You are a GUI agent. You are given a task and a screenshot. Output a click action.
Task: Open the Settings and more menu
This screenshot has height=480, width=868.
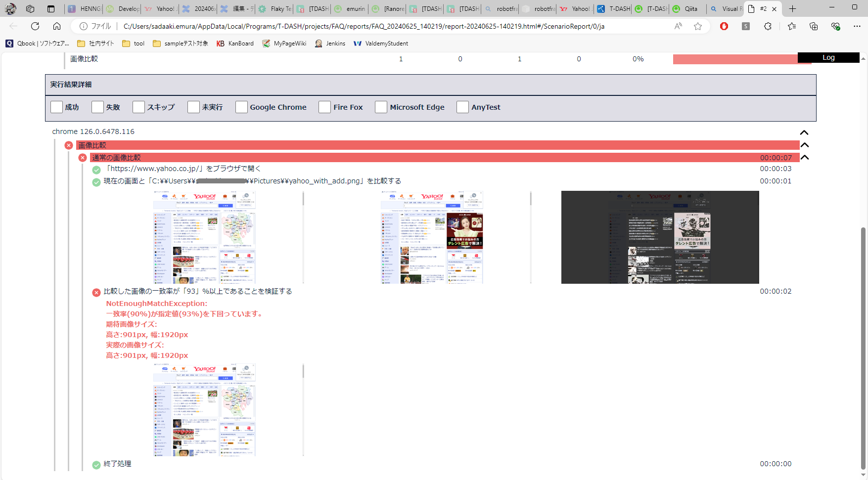tap(857, 26)
